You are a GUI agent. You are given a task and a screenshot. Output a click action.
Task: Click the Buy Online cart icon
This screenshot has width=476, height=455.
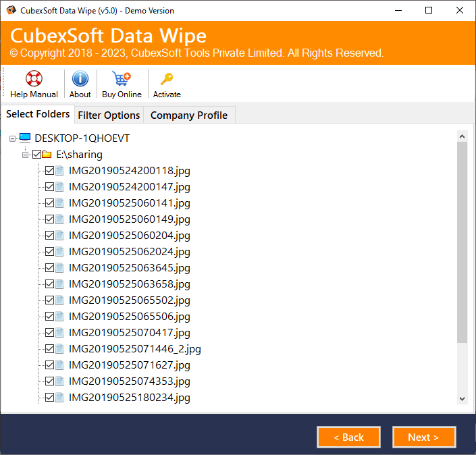pos(122,79)
